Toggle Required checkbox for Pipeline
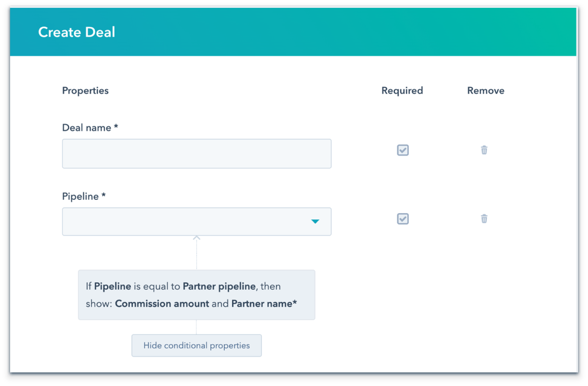This screenshot has width=588, height=386. pos(402,219)
